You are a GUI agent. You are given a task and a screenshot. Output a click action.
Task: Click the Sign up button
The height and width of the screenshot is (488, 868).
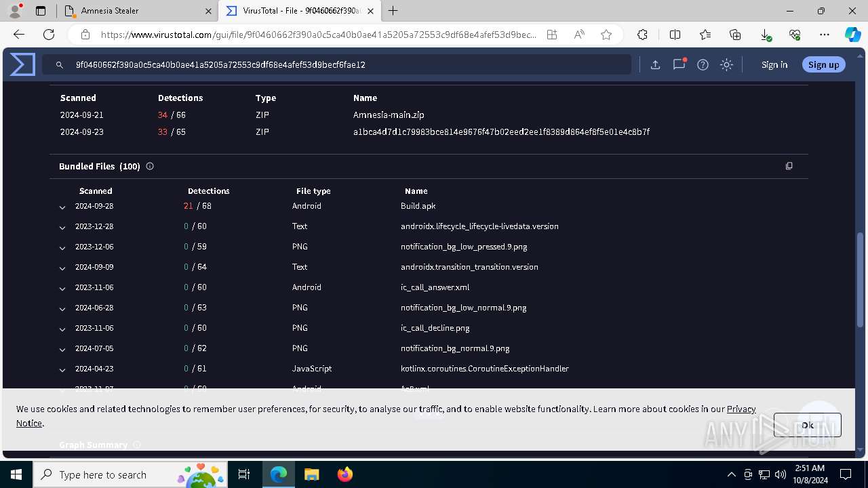pos(824,64)
